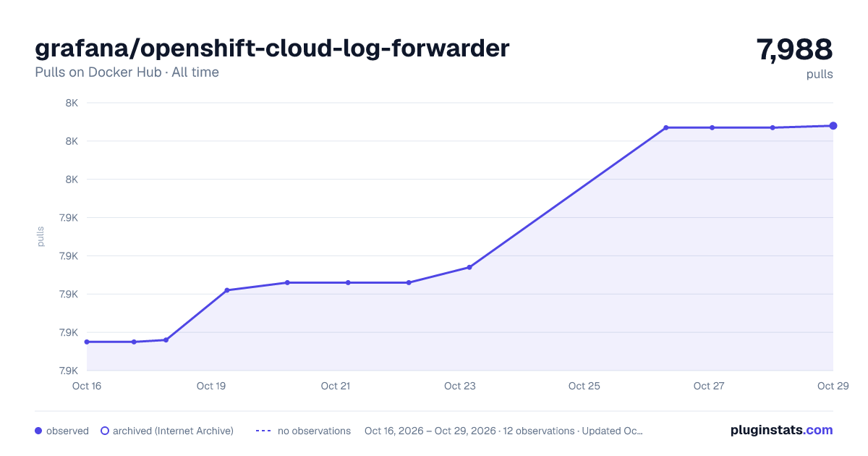Image resolution: width=868 pixels, height=456 pixels.
Task: Click the vertical 'pulls' y-axis title
Action: 41,237
